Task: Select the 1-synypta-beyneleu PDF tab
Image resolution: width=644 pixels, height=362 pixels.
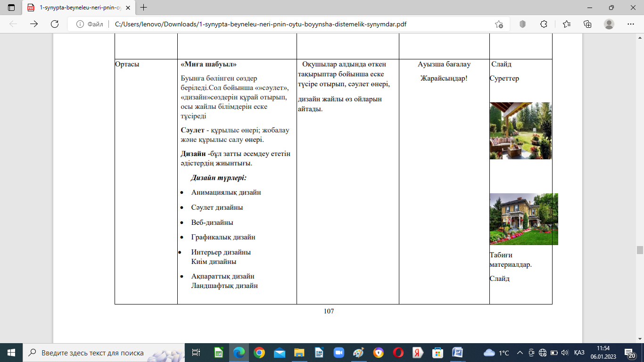Action: [78, 8]
